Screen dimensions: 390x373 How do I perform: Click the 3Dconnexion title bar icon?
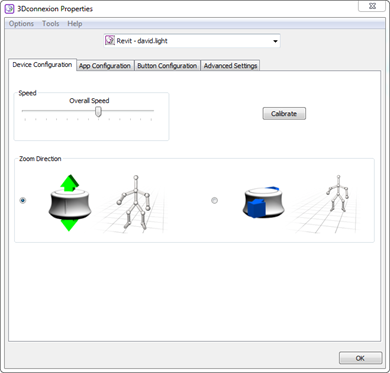pyautogui.click(x=10, y=9)
